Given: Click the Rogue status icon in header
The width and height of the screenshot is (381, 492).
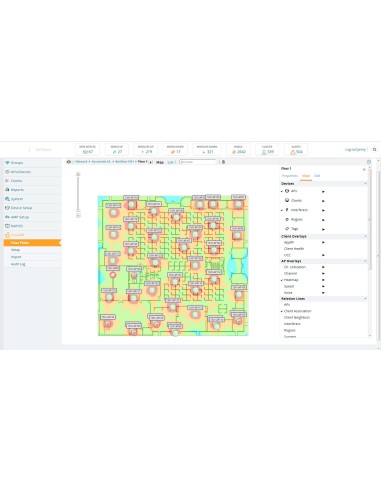Looking at the screenshot, I should point(234,152).
